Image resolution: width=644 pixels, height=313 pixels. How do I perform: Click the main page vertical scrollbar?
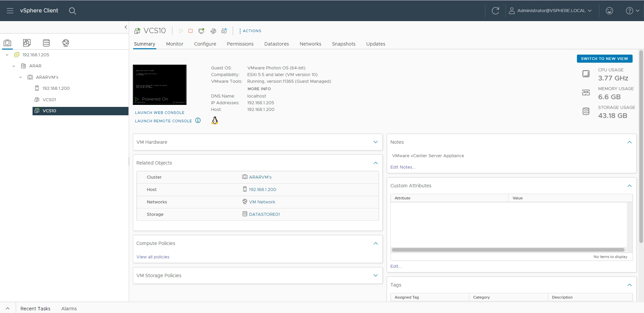coord(641,146)
